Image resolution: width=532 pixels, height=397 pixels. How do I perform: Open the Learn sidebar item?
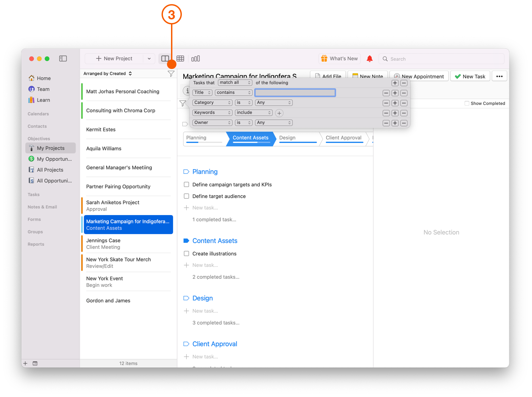tap(43, 100)
